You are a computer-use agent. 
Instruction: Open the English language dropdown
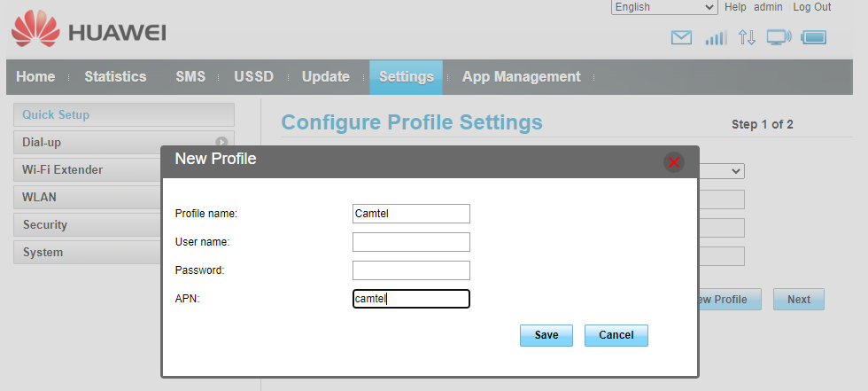point(664,7)
